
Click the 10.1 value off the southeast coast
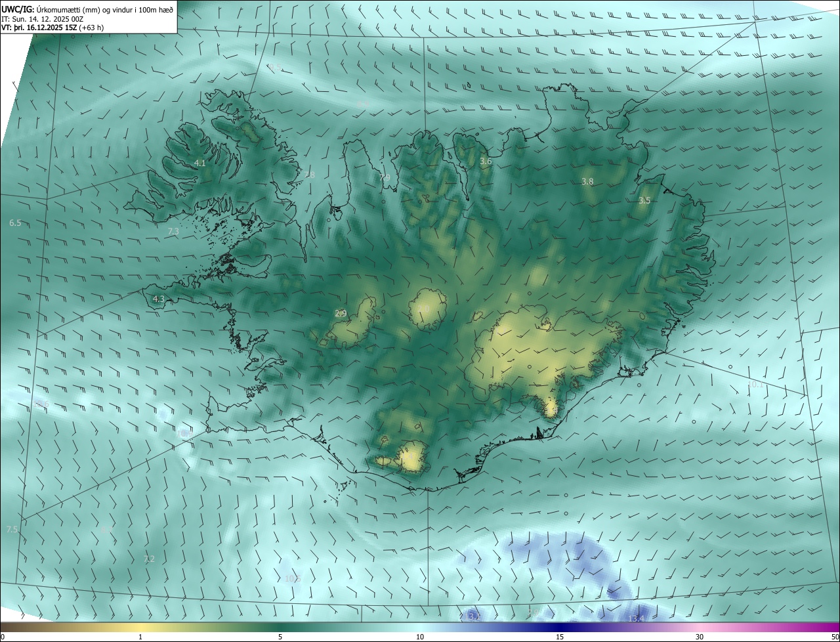coord(756,384)
